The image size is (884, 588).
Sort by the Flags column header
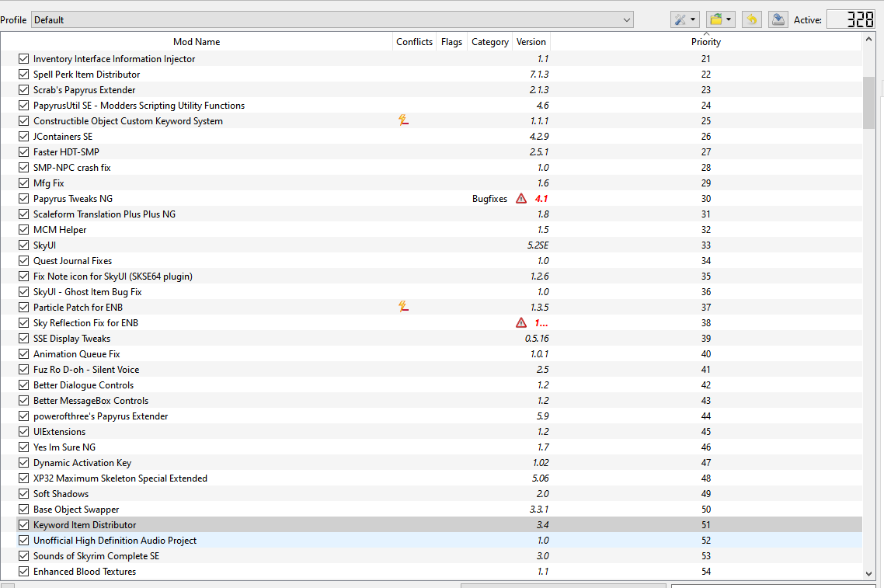click(x=451, y=42)
